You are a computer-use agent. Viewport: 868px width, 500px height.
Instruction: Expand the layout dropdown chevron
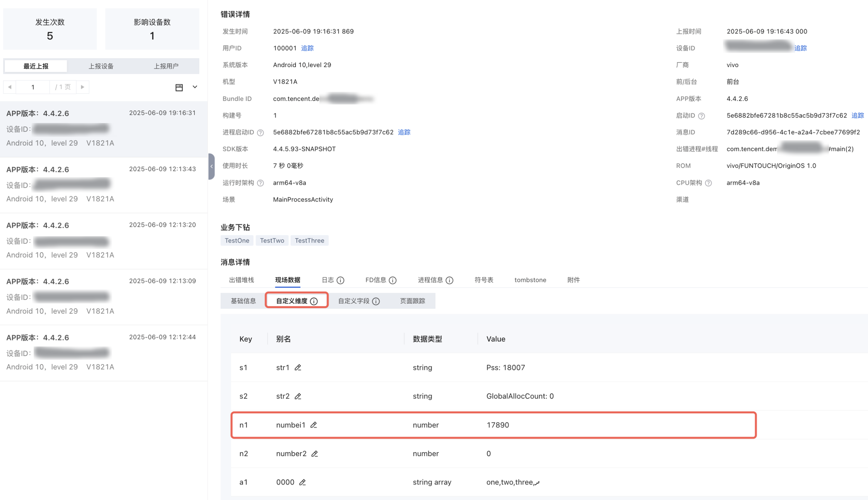coord(195,87)
